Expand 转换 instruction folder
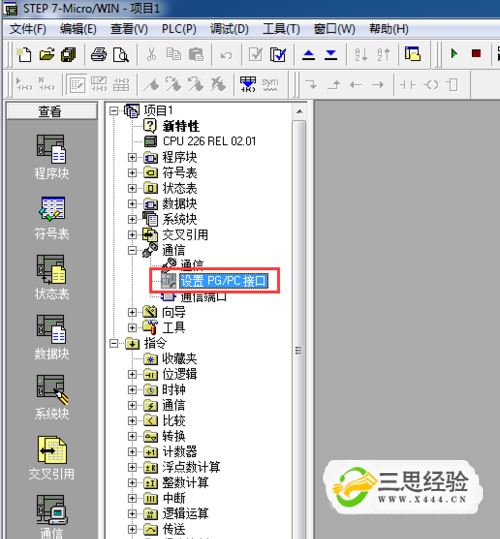Screen dimensions: 500x539 point(132,436)
